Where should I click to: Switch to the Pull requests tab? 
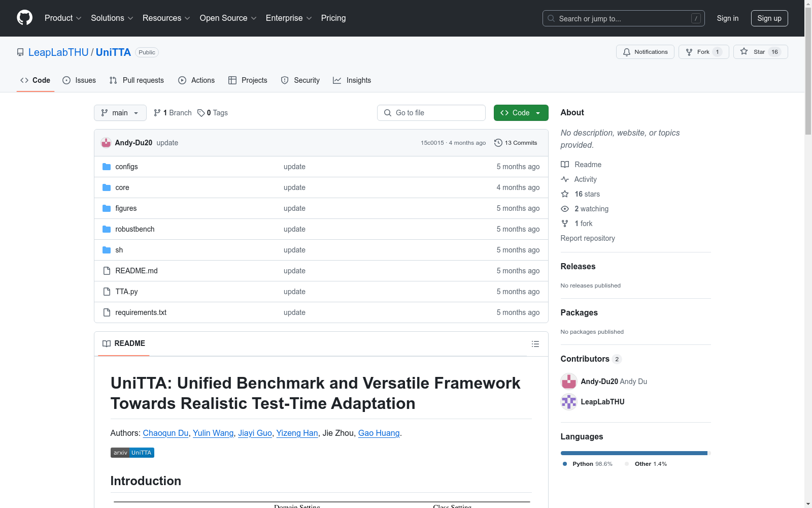137,80
